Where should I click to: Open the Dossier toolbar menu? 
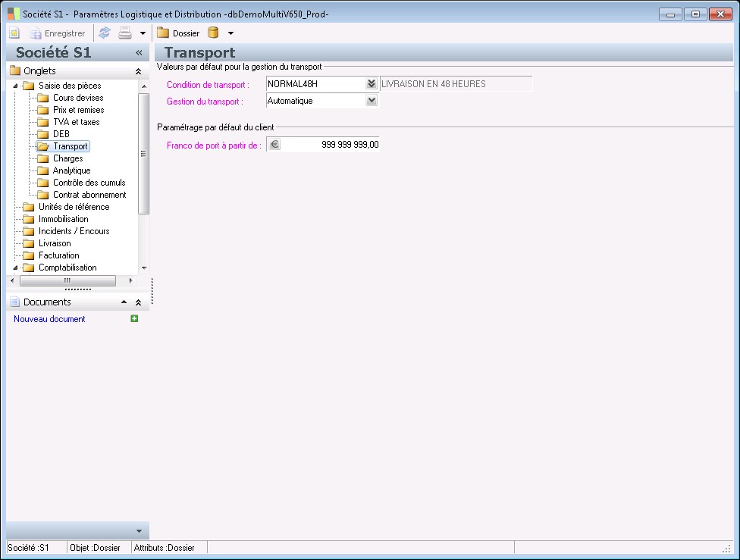(x=178, y=33)
